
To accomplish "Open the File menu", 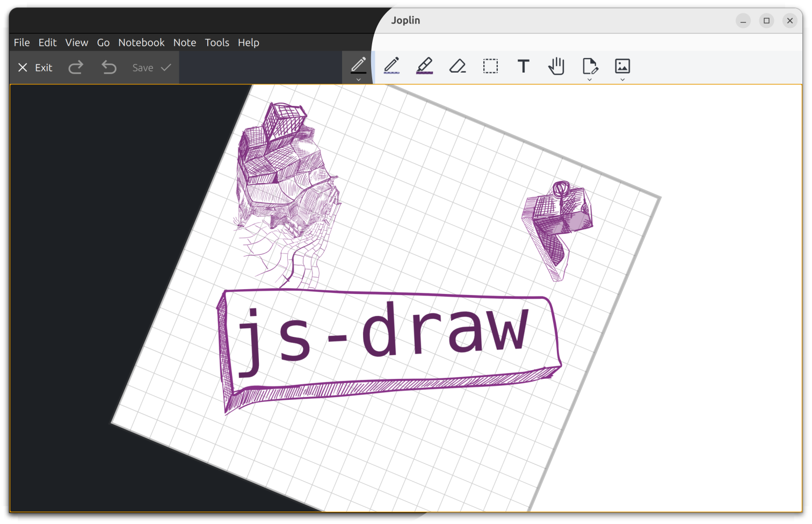I will pyautogui.click(x=22, y=42).
